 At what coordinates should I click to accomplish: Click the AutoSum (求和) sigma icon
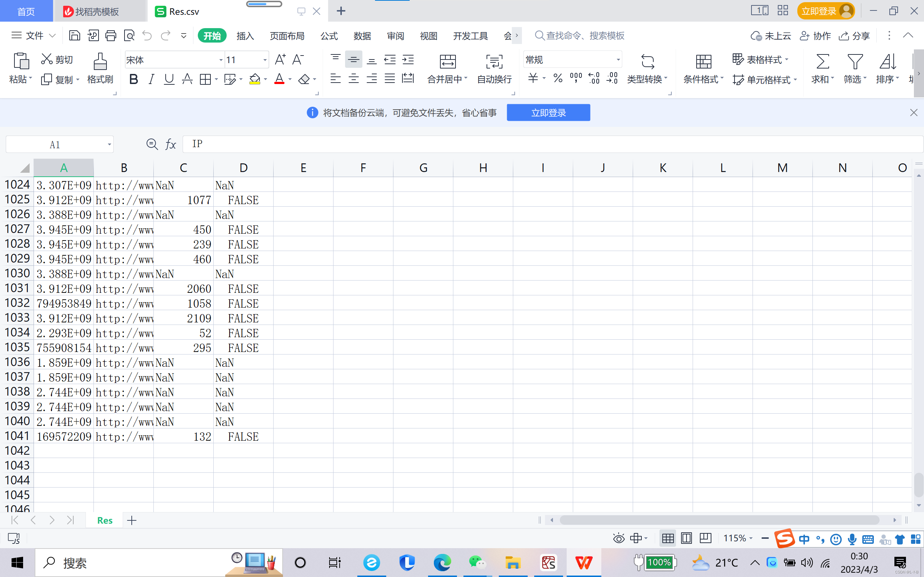tap(822, 61)
